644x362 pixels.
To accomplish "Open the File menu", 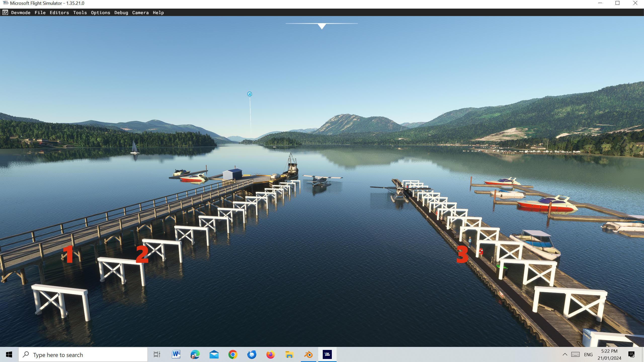I will (40, 13).
